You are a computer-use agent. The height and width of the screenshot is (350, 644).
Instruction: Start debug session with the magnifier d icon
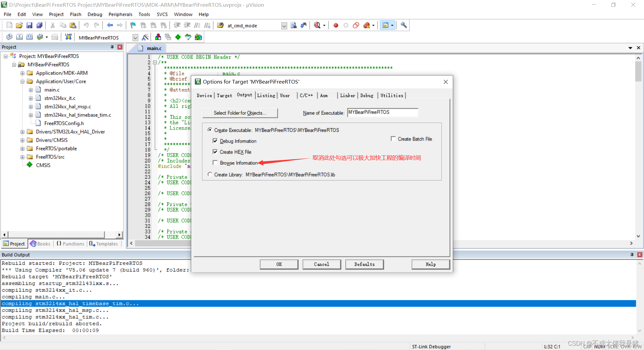coord(317,25)
